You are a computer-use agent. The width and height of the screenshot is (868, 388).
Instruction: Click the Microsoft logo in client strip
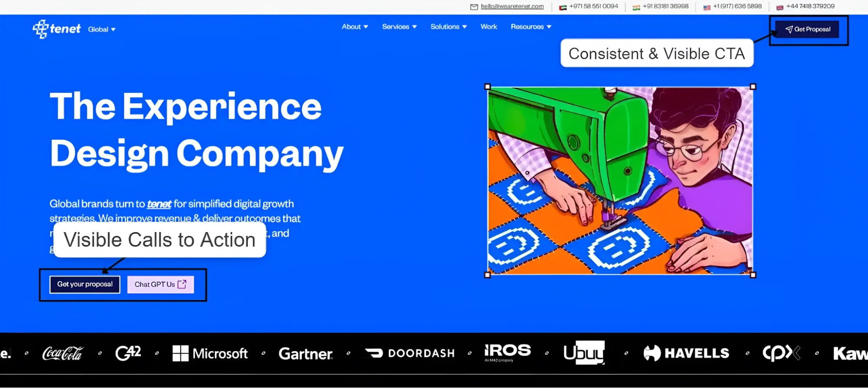pyautogui.click(x=210, y=353)
